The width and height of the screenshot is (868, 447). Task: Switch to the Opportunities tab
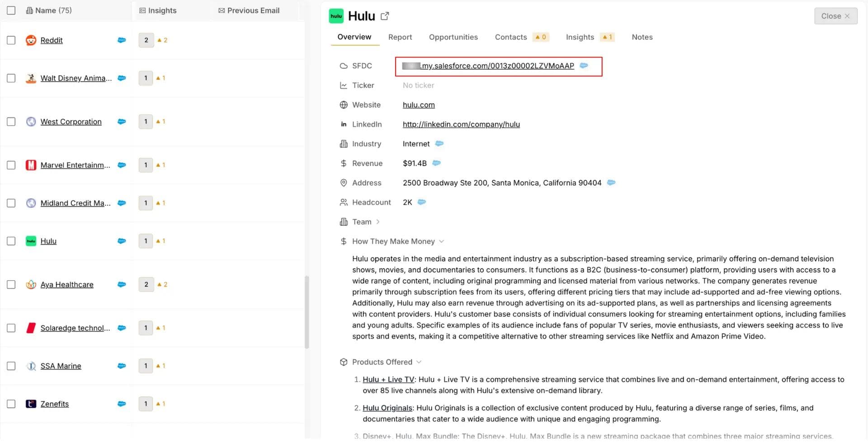(453, 37)
